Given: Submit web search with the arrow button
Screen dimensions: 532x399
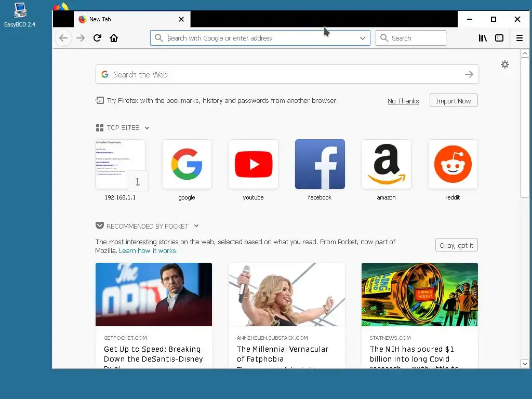Looking at the screenshot, I should click(x=469, y=74).
